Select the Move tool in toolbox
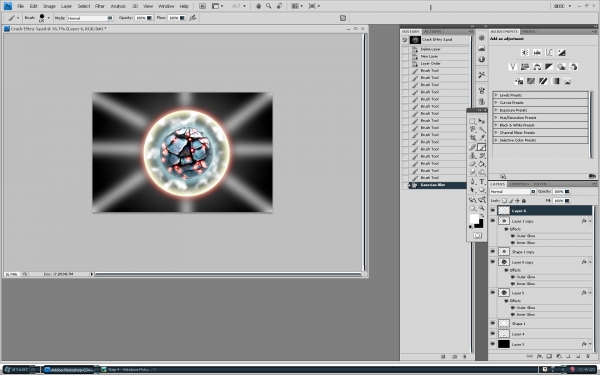This screenshot has width=600, height=375. [482, 121]
